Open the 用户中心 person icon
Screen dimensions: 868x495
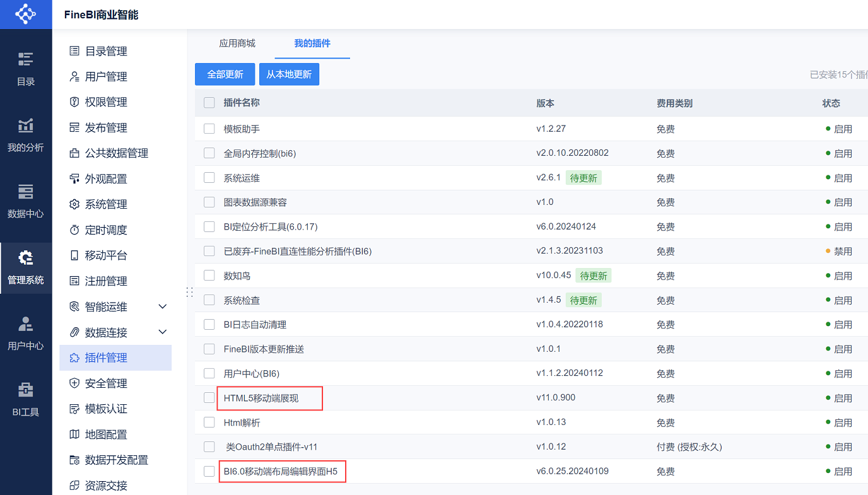point(26,324)
